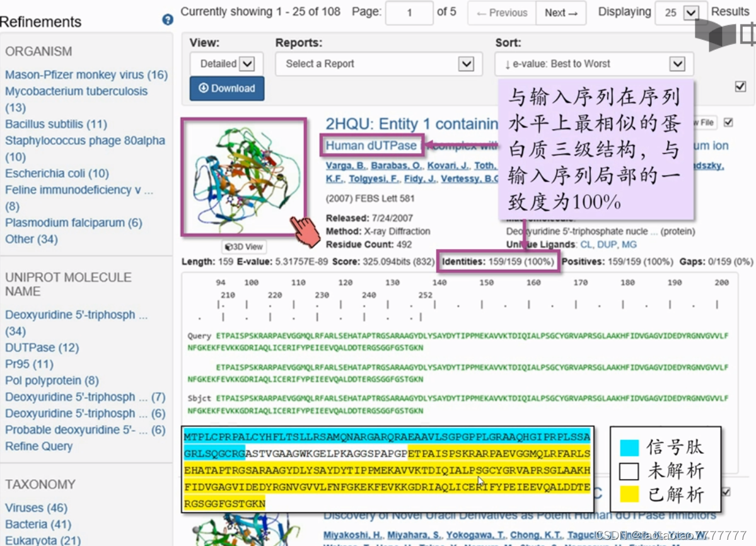
Task: Open the Sort e-value dropdown
Action: pos(594,64)
